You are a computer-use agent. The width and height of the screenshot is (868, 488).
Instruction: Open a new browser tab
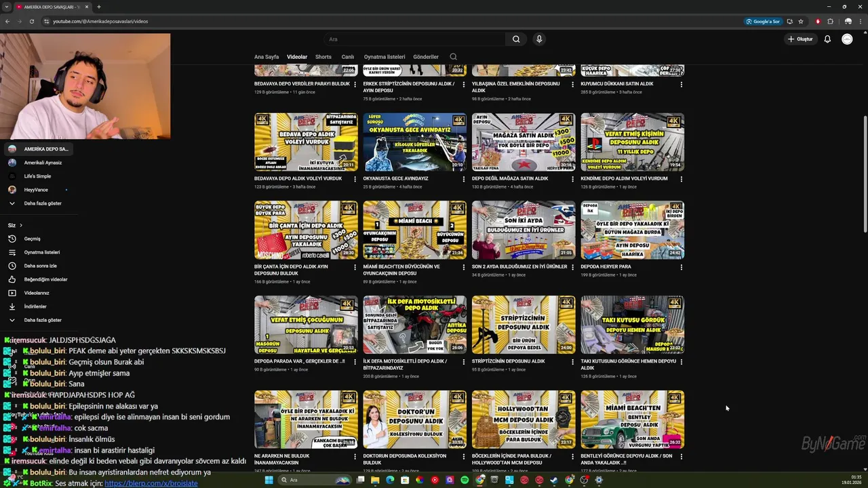pos(99,7)
